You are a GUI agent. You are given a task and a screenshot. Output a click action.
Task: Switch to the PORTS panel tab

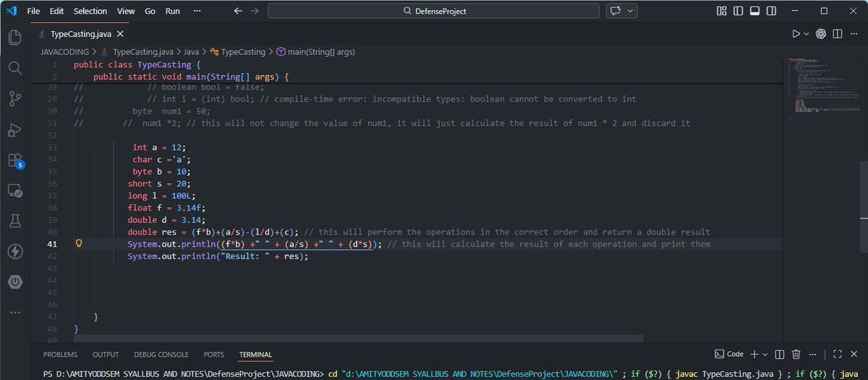click(213, 355)
